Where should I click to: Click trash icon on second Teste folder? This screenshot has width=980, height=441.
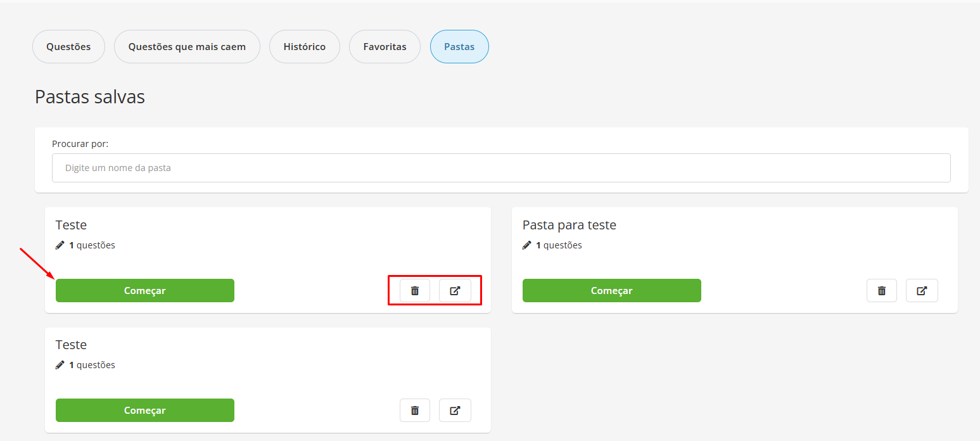(415, 411)
